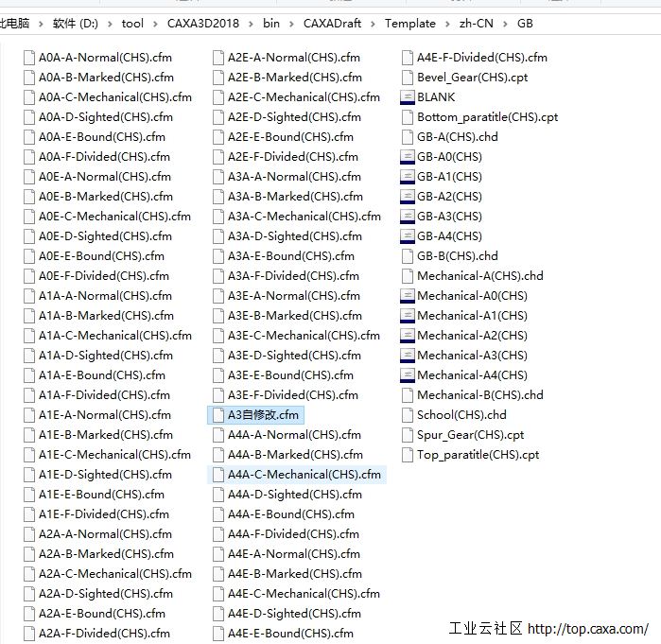This screenshot has width=661, height=644.
Task: Select file A2E-C-Mechanical(CHS).cfm
Action: [296, 97]
